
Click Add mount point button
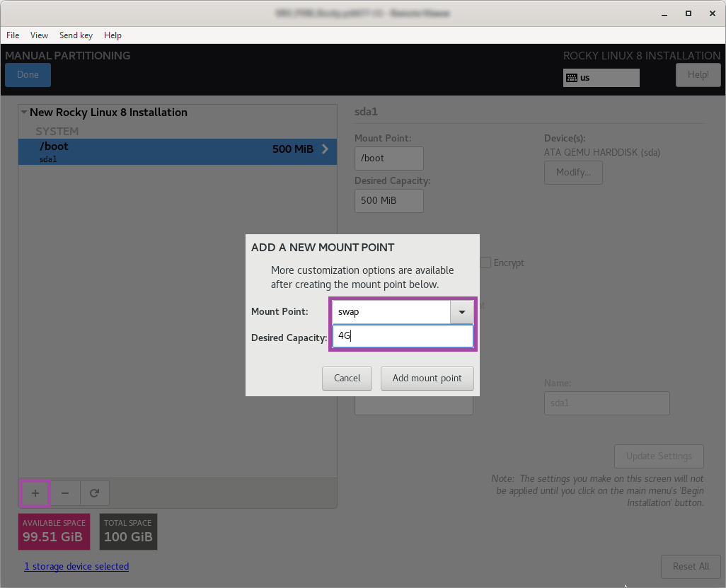(427, 379)
